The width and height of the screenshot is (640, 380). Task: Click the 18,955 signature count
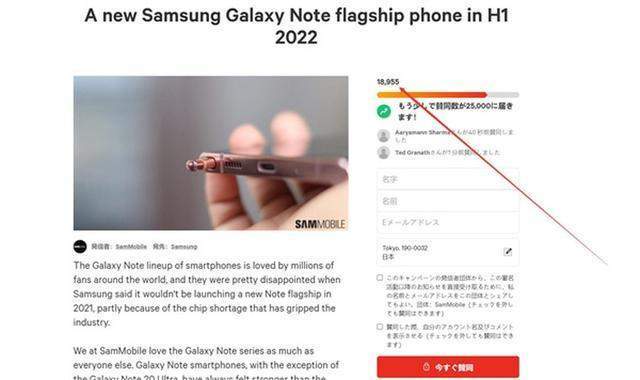click(x=388, y=82)
